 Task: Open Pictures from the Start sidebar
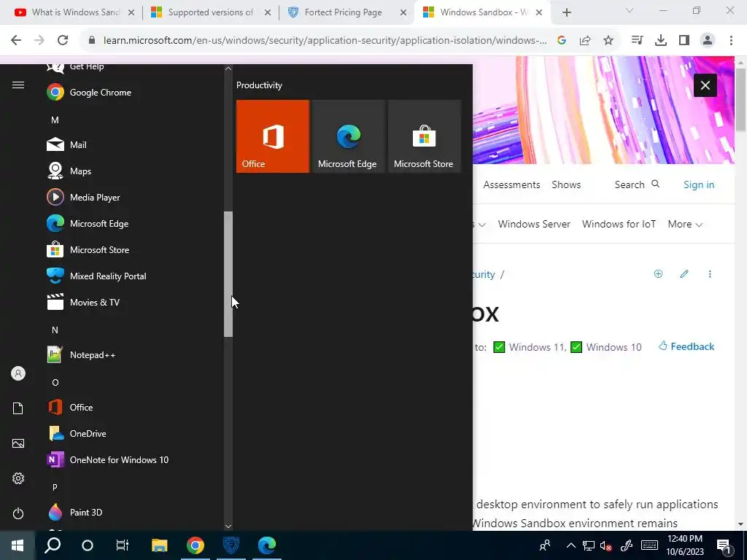(18, 443)
